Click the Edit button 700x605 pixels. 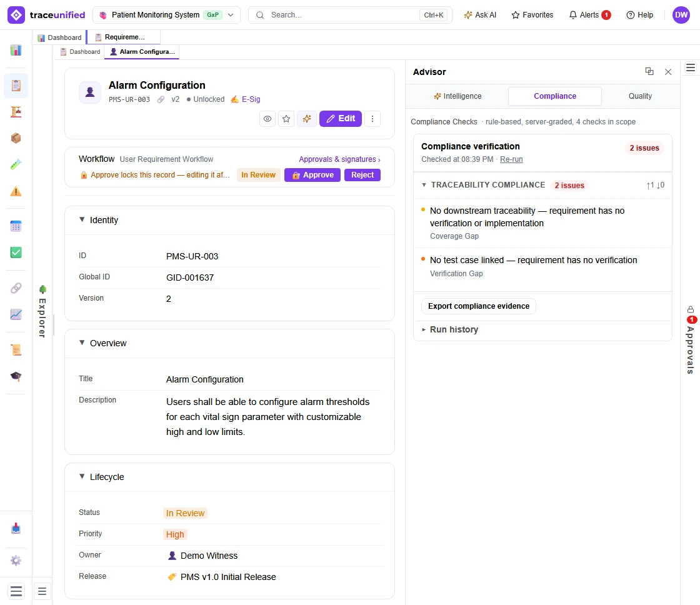(x=341, y=119)
